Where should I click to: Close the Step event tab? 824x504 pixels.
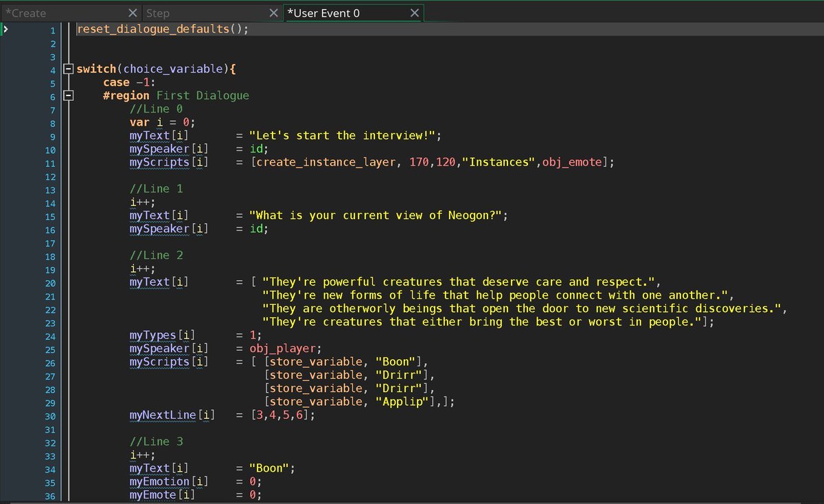pyautogui.click(x=274, y=13)
